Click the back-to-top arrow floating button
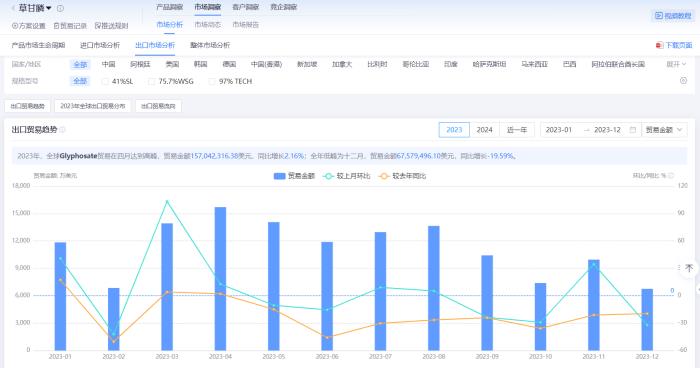700x368 pixels. pos(689,268)
